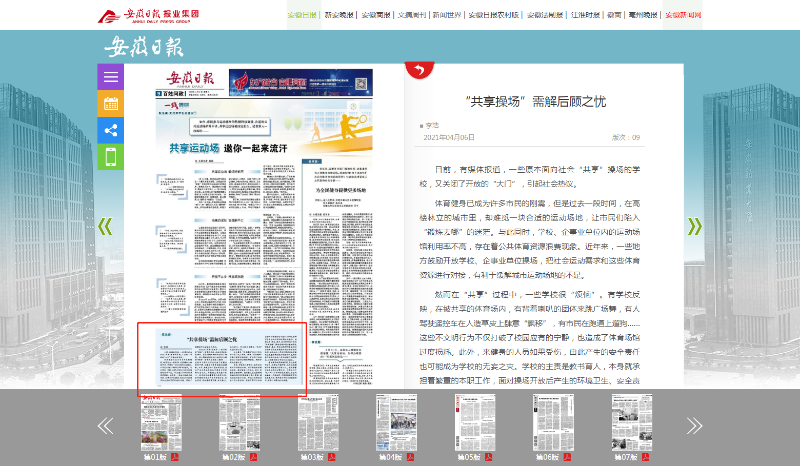Image resolution: width=800 pixels, height=466 pixels.
Task: Go to previous page with green left chevrons
Action: (105, 226)
